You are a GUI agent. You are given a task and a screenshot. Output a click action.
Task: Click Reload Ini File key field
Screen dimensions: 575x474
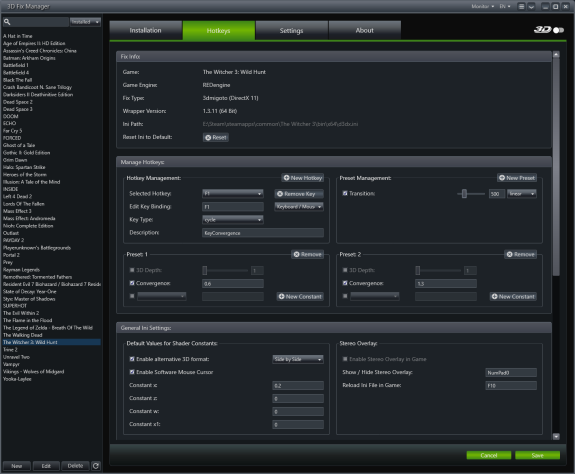tap(511, 385)
